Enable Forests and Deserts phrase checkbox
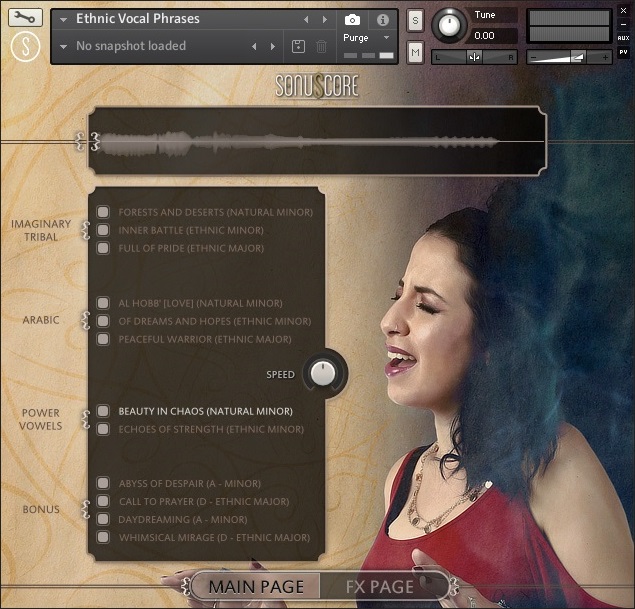635x609 pixels. (x=103, y=212)
